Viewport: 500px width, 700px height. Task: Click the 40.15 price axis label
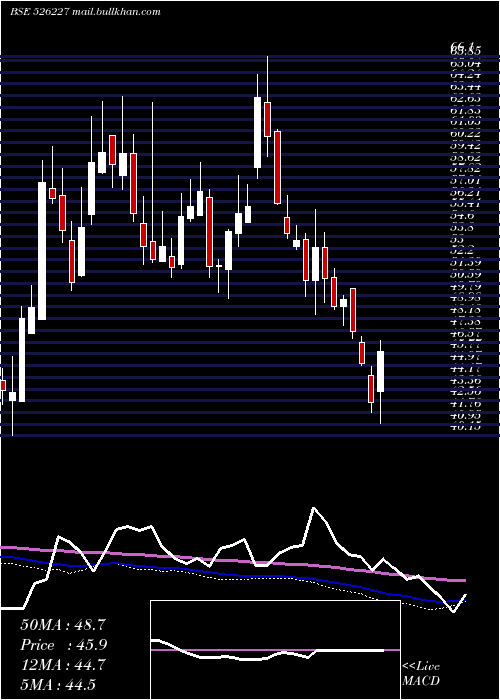(465, 427)
